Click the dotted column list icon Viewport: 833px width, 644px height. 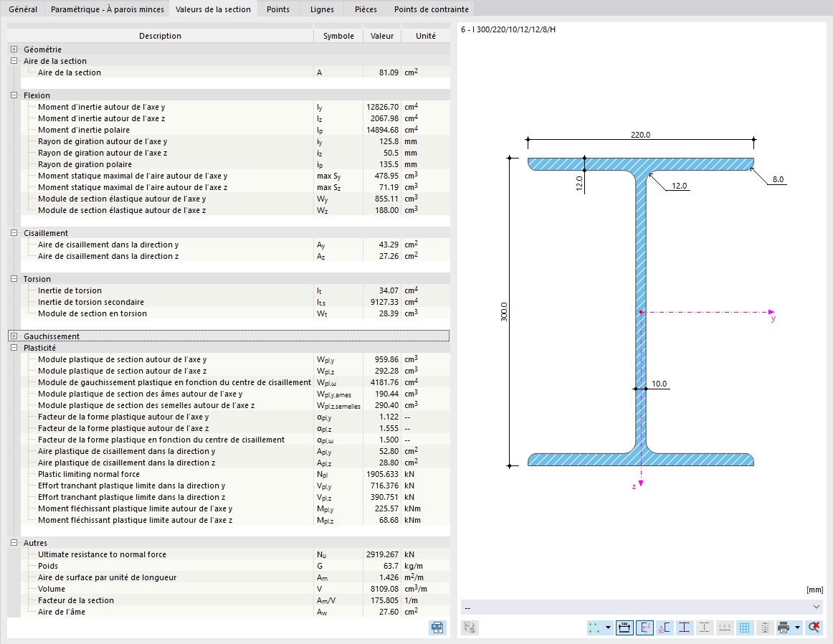[x=765, y=628]
